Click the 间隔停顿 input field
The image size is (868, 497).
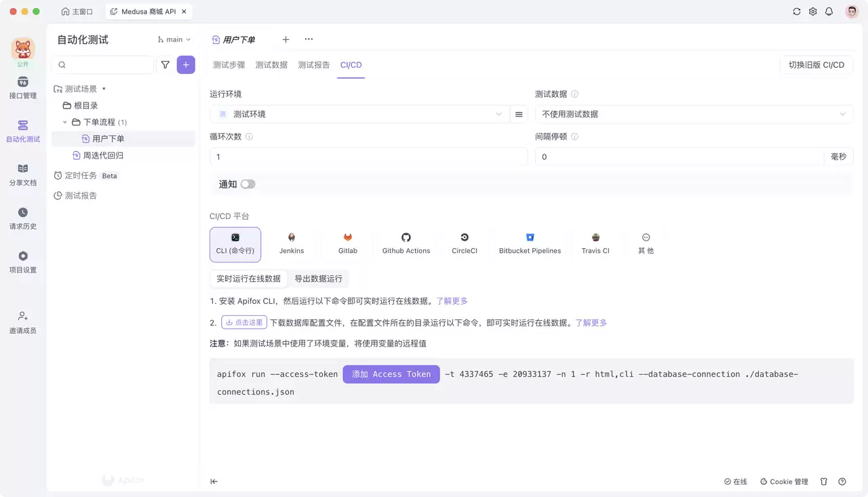(x=679, y=157)
